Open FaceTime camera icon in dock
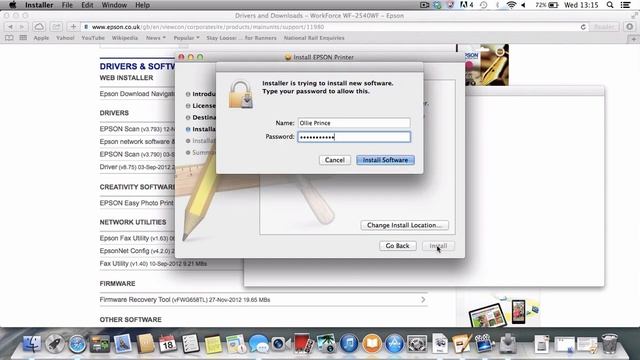 [280, 344]
